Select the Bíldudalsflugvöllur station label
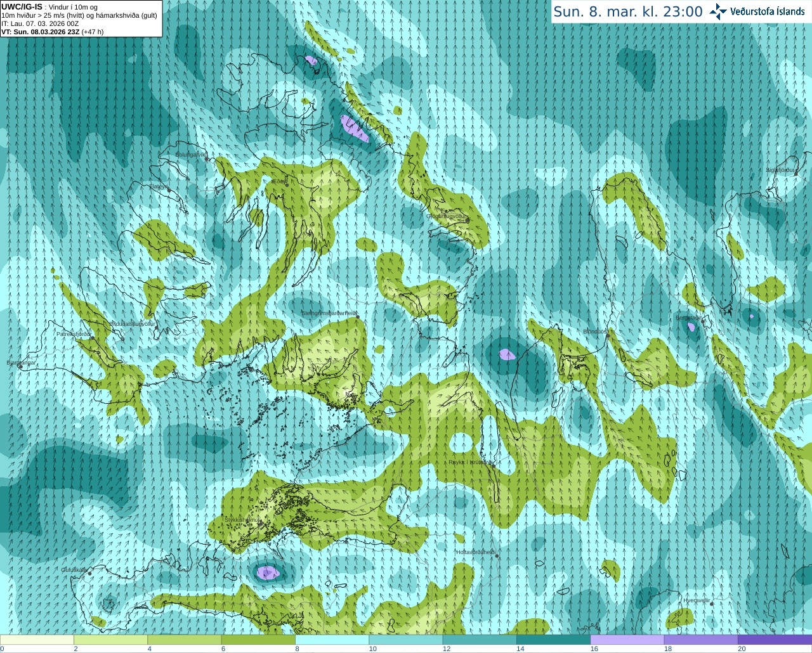Image resolution: width=812 pixels, height=653 pixels. point(133,323)
